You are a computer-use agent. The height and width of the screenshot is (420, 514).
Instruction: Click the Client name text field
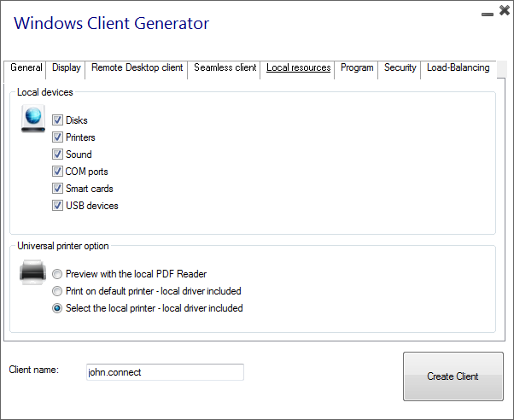tap(166, 372)
